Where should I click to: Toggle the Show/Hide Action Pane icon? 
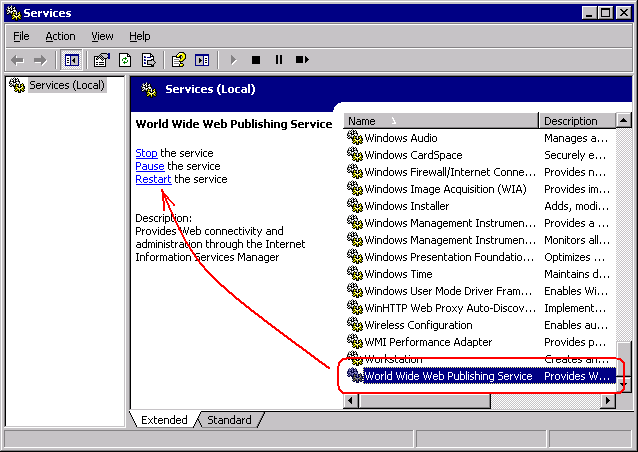(202, 60)
